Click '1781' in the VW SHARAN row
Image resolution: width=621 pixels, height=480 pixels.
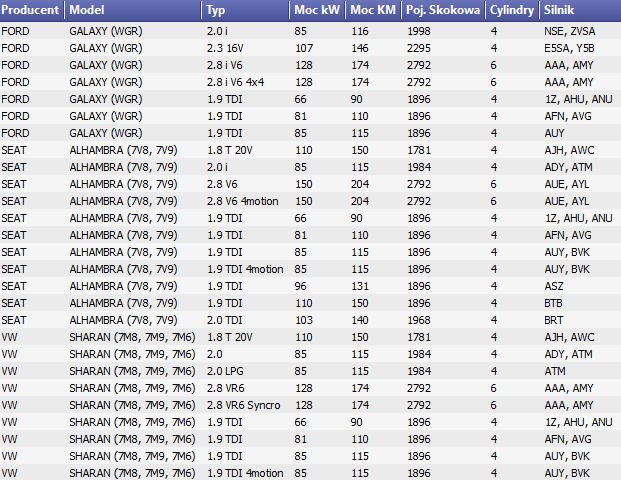coord(419,337)
